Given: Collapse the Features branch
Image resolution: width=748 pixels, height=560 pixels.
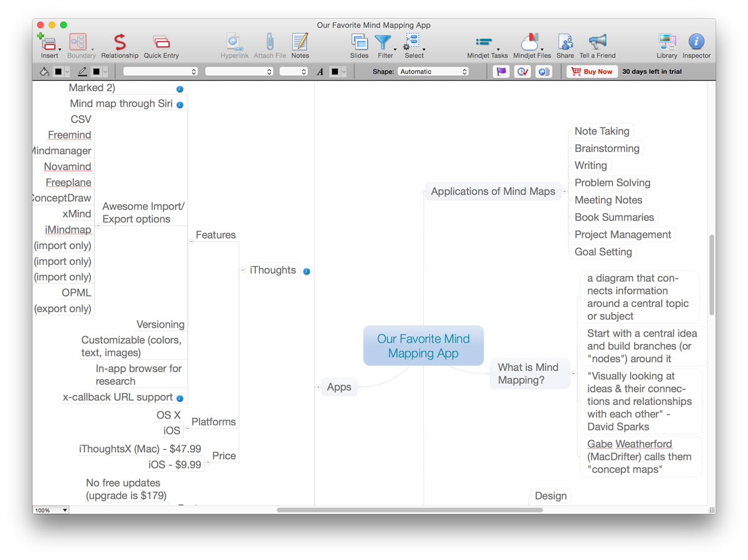Looking at the screenshot, I should [191, 241].
